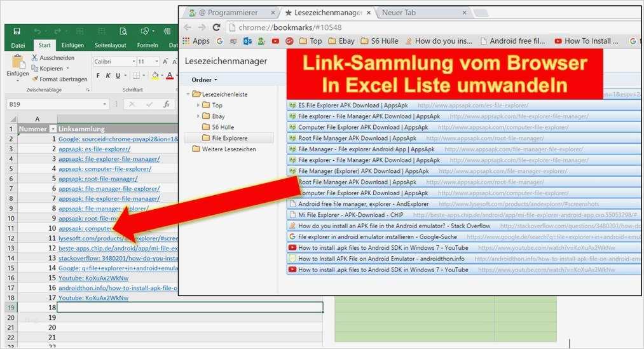This screenshot has width=644, height=349.
Task: Click the confirm checkmark in formula bar
Action: (x=149, y=104)
